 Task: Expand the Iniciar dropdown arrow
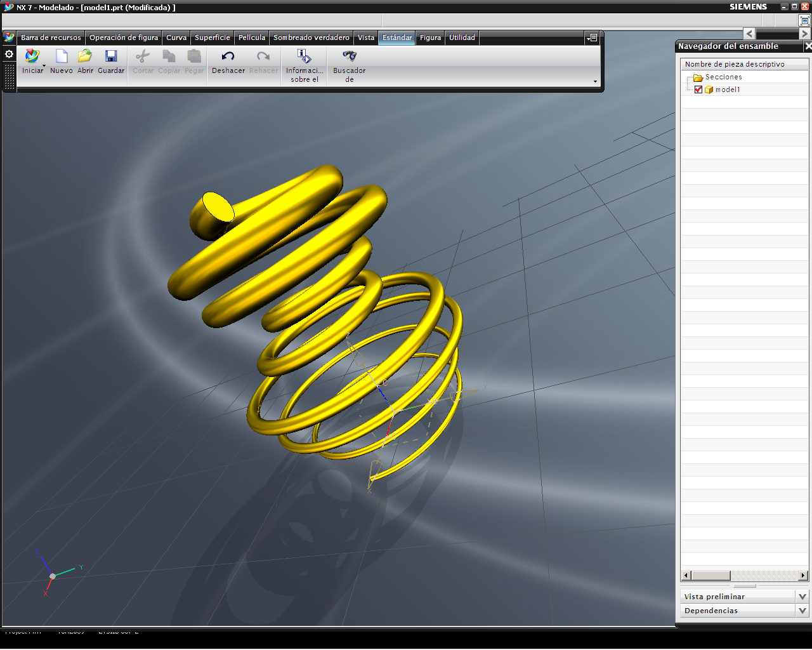click(x=44, y=66)
